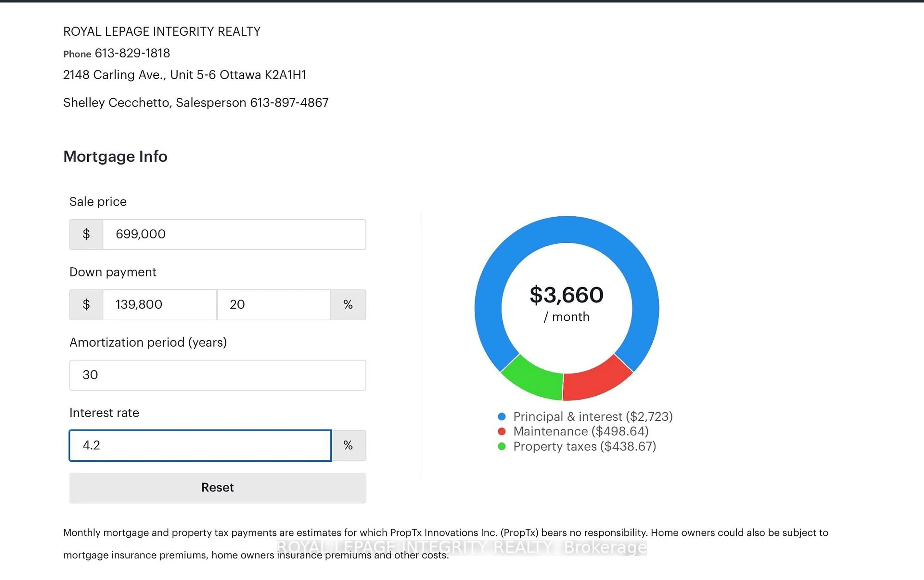Click the Down payment label
924x580 pixels.
(113, 272)
